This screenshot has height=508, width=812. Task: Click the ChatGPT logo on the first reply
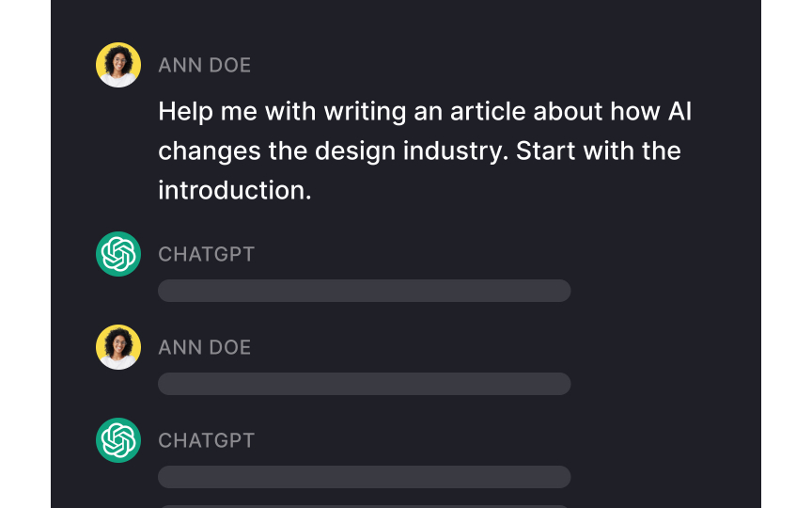(118, 254)
